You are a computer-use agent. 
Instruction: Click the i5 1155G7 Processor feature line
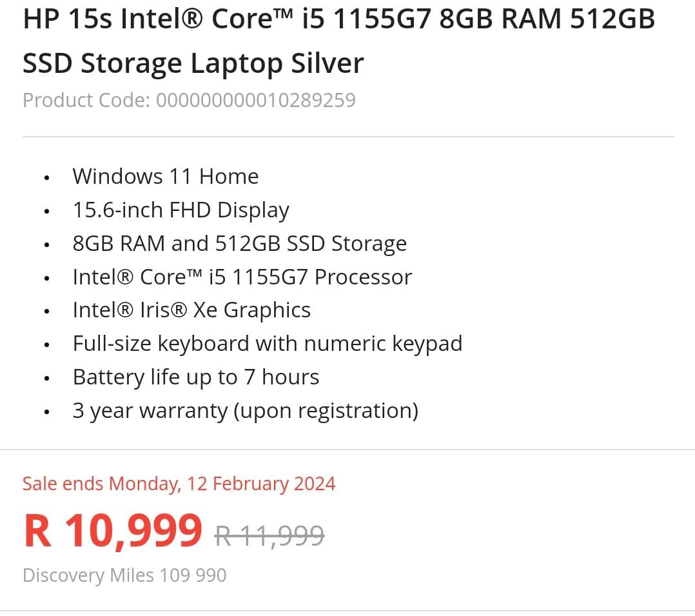click(x=242, y=277)
